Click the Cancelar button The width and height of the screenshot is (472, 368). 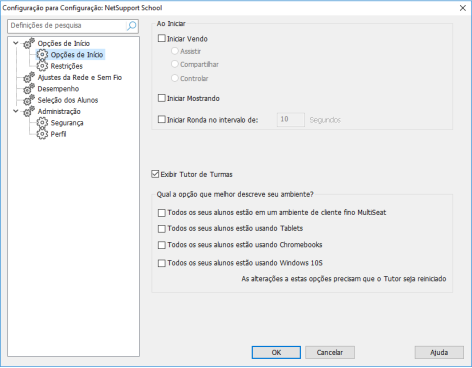tap(330, 352)
